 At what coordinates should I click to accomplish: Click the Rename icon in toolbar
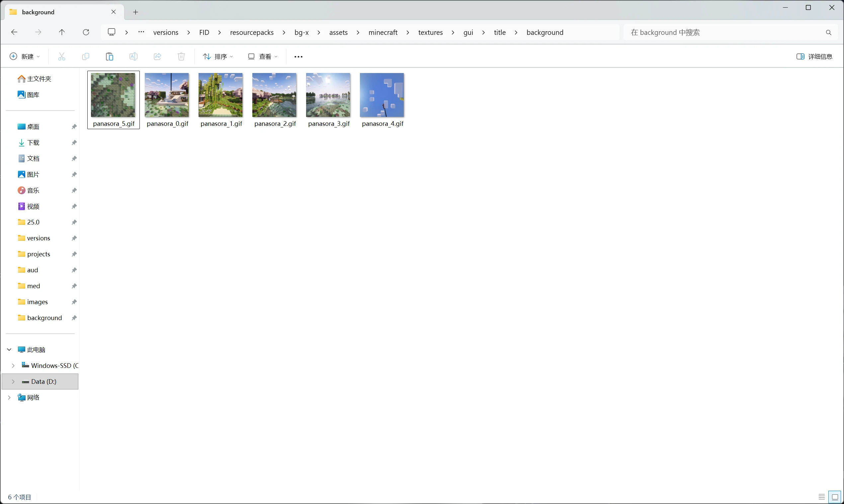[133, 57]
